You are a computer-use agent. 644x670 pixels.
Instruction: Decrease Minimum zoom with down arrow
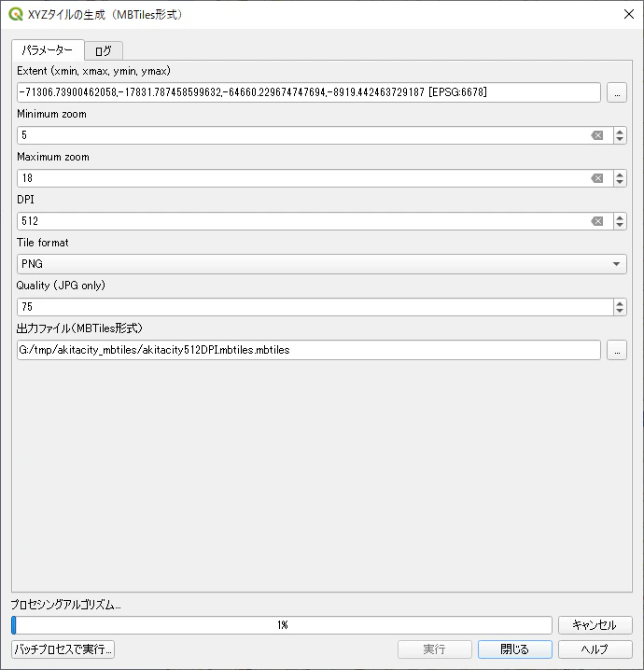click(620, 140)
